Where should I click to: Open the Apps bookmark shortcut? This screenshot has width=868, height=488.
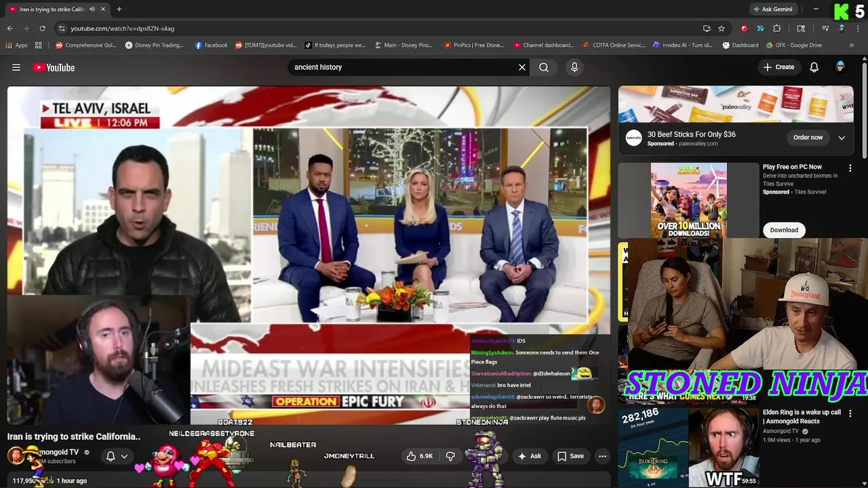click(16, 45)
